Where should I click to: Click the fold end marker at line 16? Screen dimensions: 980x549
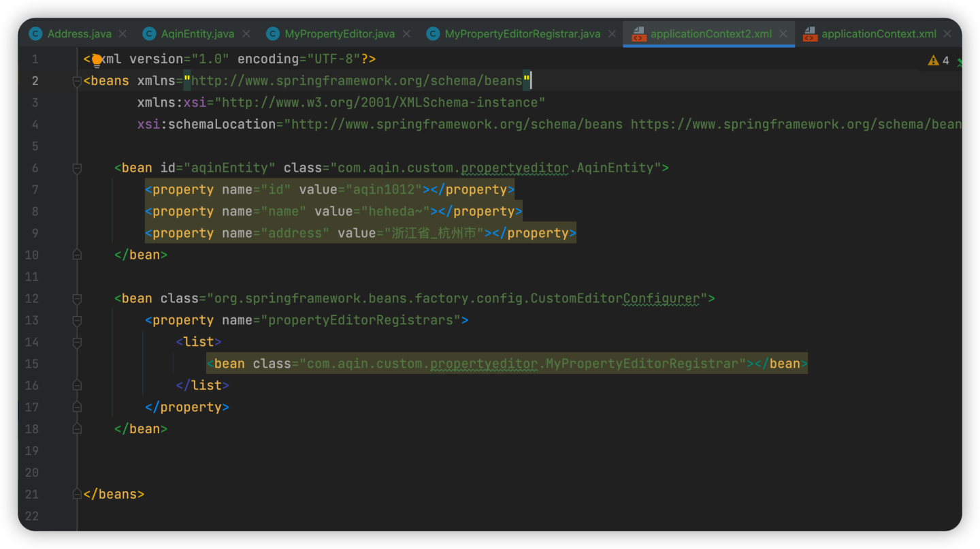point(77,386)
